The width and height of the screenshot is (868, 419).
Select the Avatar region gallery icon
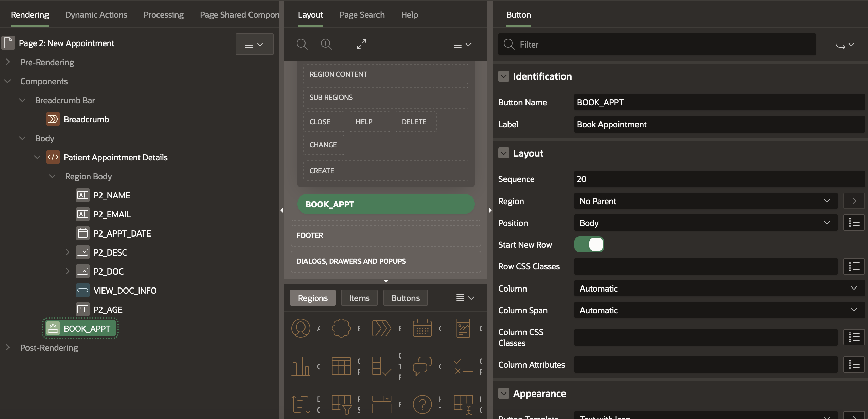point(301,328)
